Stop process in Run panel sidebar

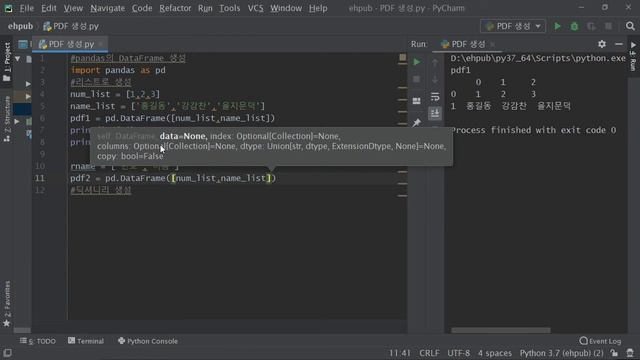pyautogui.click(x=417, y=80)
